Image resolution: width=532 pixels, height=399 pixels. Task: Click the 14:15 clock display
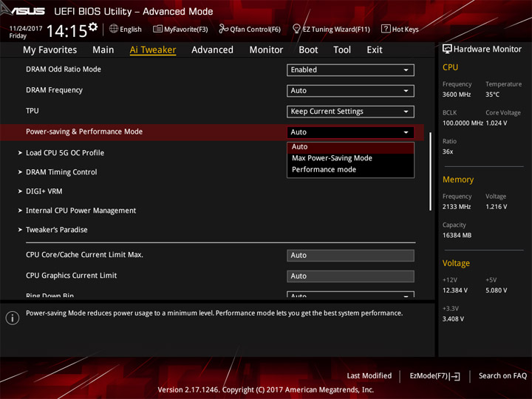coord(66,31)
